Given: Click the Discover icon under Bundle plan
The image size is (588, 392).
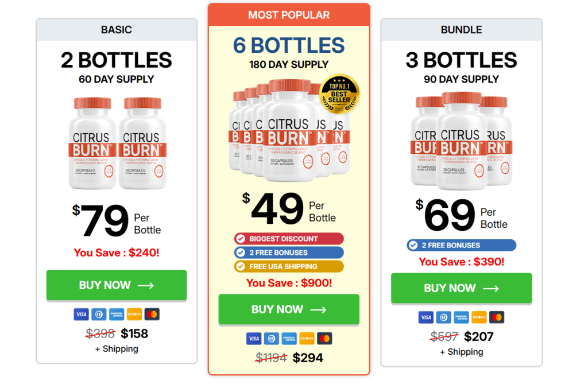Looking at the screenshot, I should (x=478, y=317).
